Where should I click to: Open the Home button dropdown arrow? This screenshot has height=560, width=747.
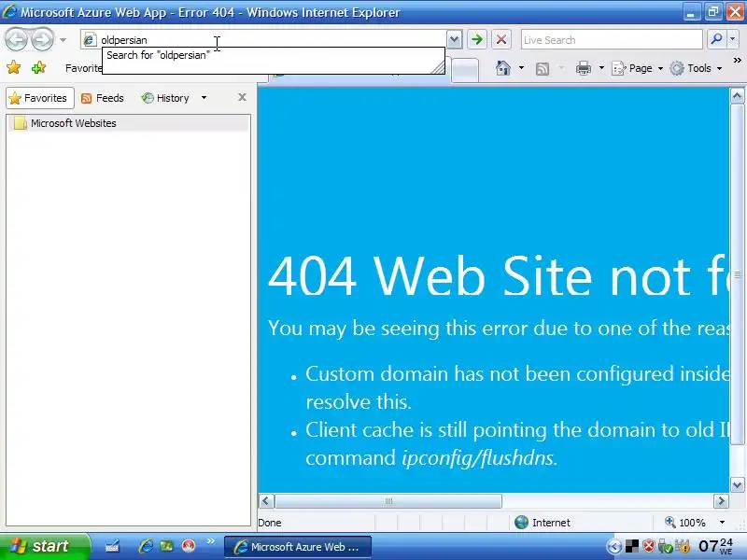[521, 68]
